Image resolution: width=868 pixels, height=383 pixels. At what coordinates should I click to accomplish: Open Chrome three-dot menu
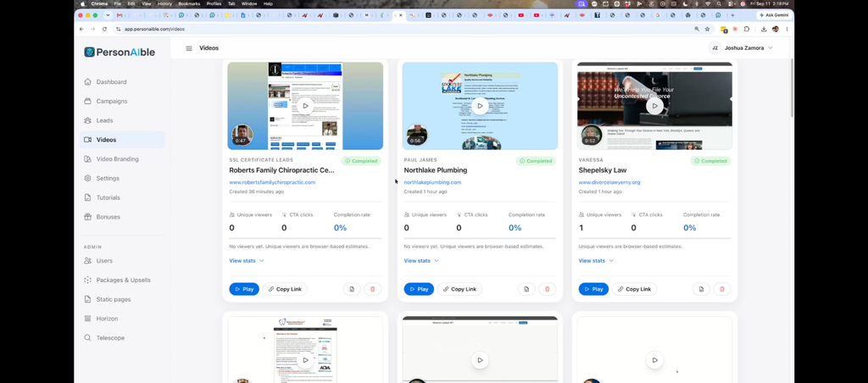pos(787,29)
